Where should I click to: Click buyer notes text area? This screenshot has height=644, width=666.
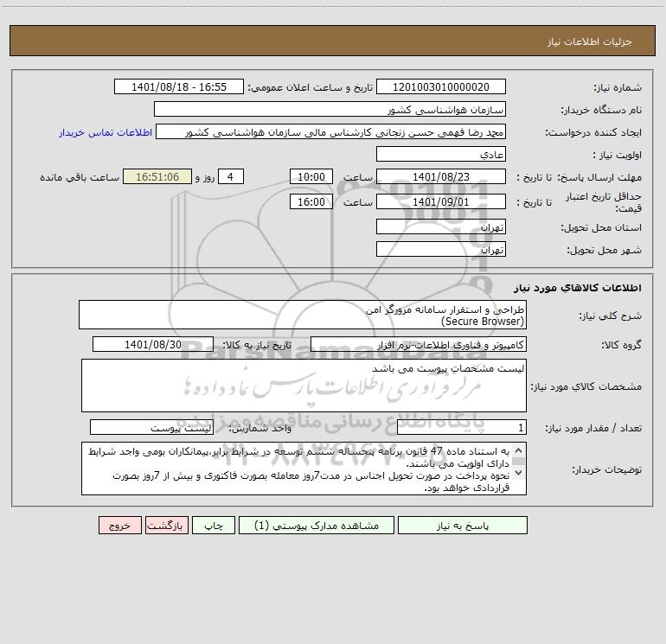click(304, 469)
